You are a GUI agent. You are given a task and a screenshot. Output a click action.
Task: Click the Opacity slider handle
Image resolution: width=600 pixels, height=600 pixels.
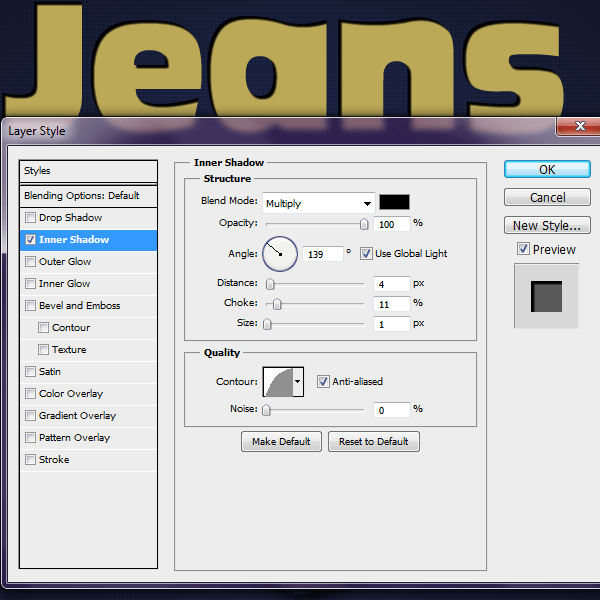coord(364,225)
